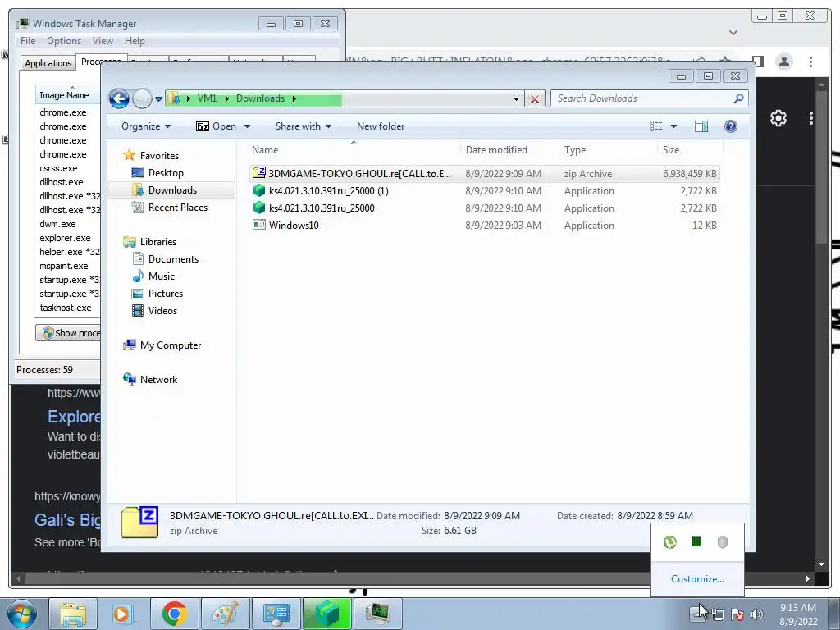The height and width of the screenshot is (630, 840).
Task: Open Chrome from the taskbar
Action: click(175, 614)
